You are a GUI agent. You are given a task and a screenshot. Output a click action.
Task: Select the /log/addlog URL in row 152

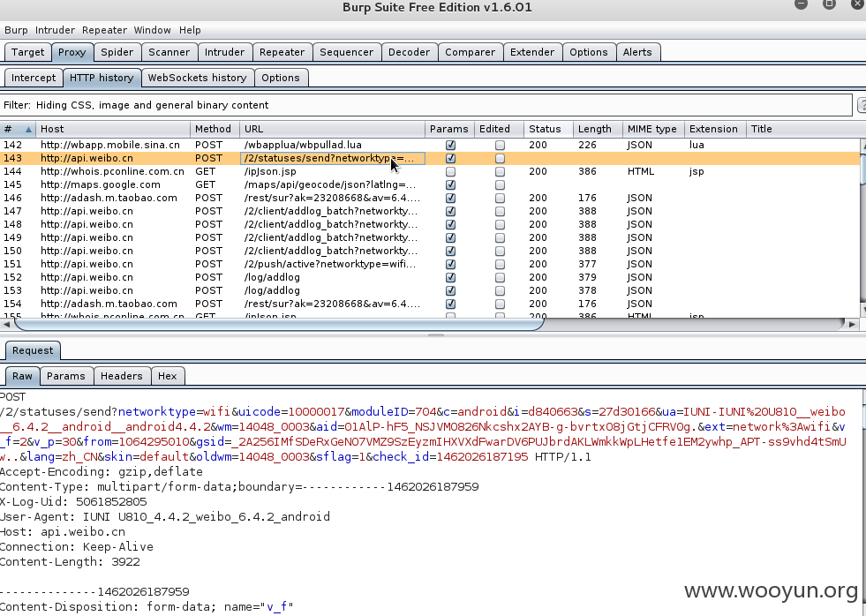tap(272, 278)
